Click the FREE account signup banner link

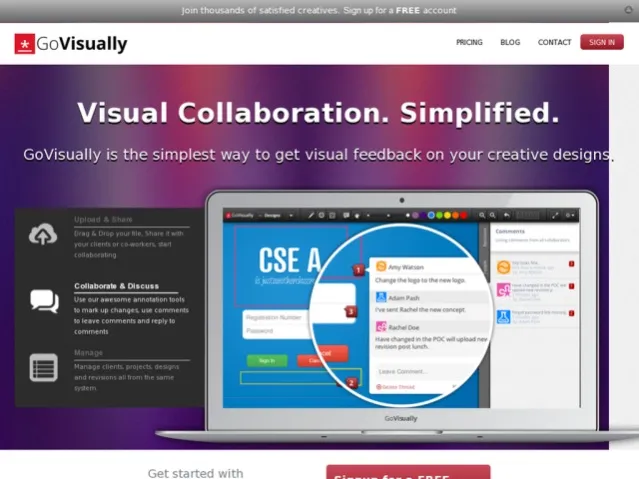tap(319, 10)
